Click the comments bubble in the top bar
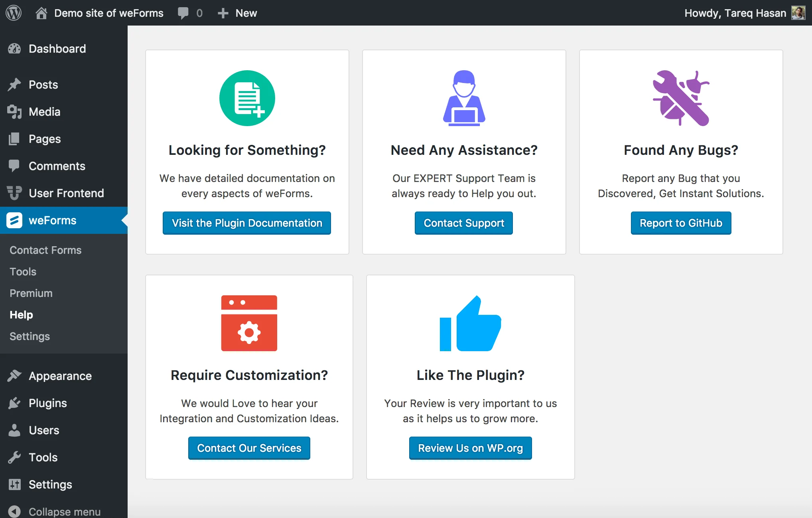This screenshot has height=518, width=812. [183, 13]
